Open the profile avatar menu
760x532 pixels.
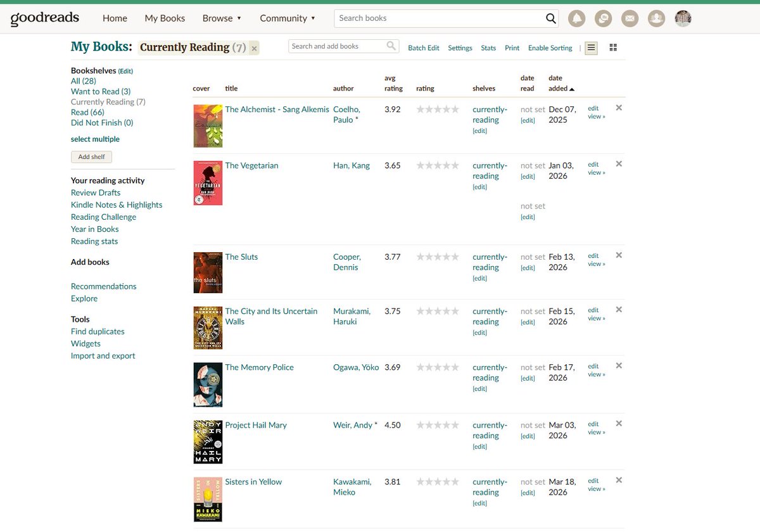[x=683, y=18]
